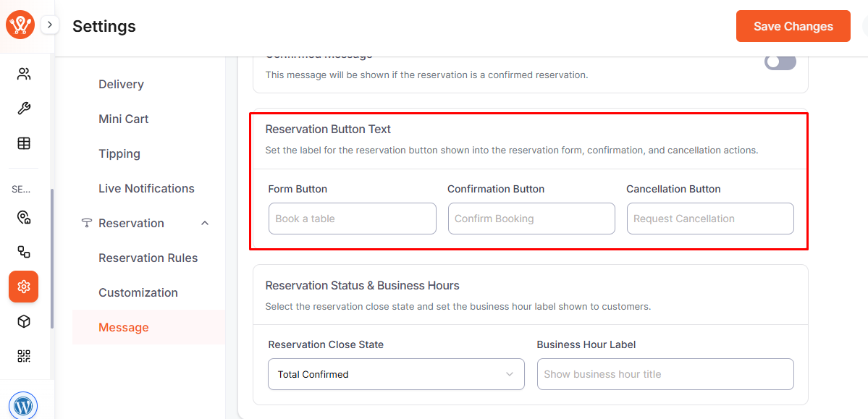Viewport: 868px width, 419px height.
Task: Select the orange settings gear icon
Action: click(x=24, y=287)
